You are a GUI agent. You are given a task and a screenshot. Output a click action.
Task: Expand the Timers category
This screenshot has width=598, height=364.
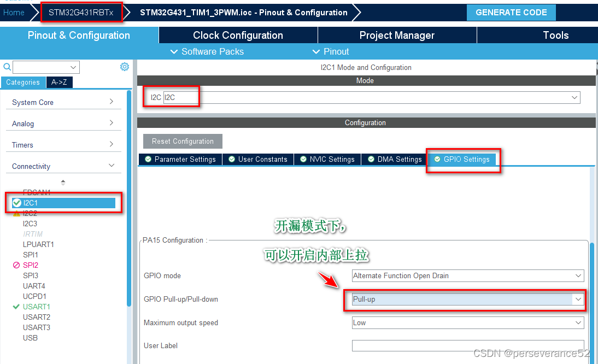tap(63, 145)
